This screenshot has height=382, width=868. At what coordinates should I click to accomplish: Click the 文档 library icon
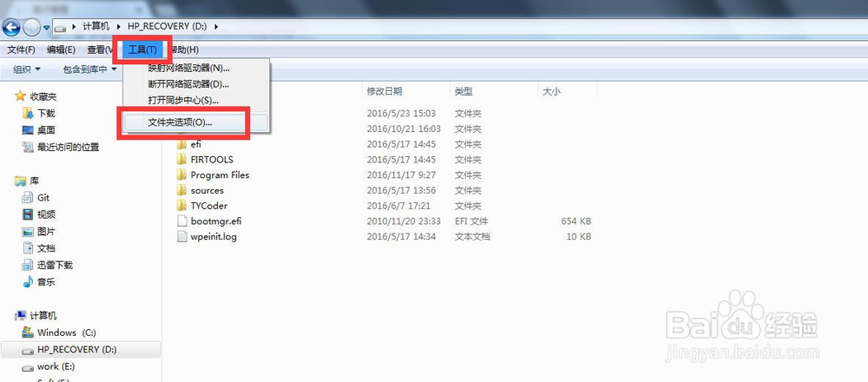[x=29, y=248]
